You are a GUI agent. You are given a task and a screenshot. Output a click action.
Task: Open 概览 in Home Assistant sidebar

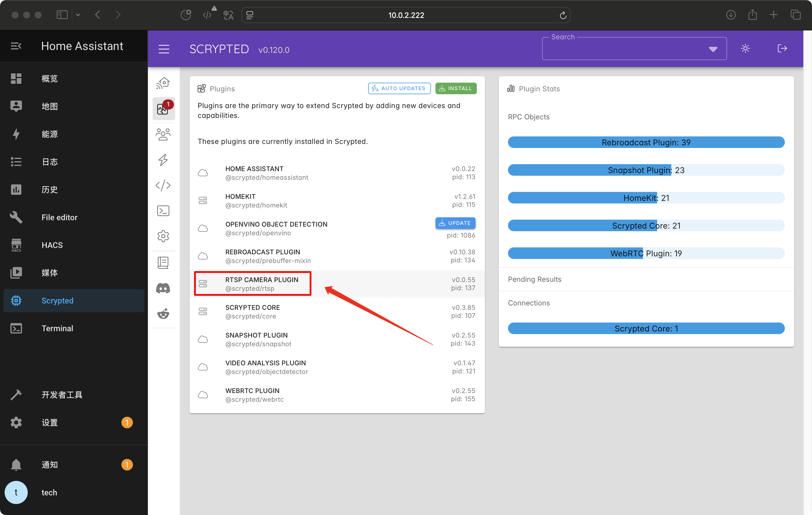[x=74, y=79]
